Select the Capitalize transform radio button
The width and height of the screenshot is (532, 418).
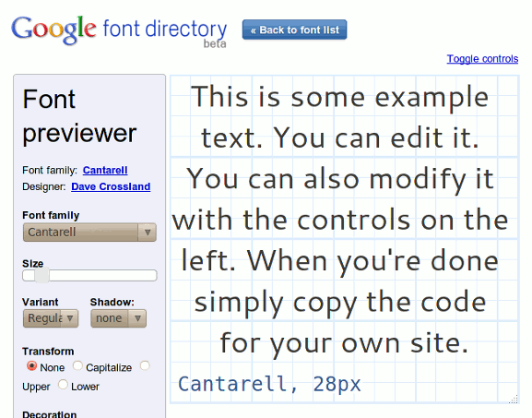coord(77,365)
